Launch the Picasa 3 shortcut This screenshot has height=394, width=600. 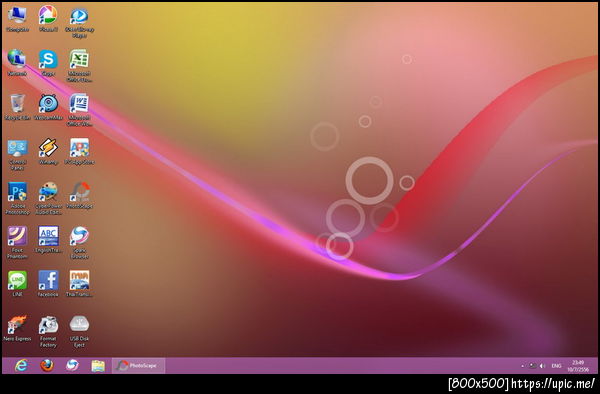pyautogui.click(x=48, y=18)
